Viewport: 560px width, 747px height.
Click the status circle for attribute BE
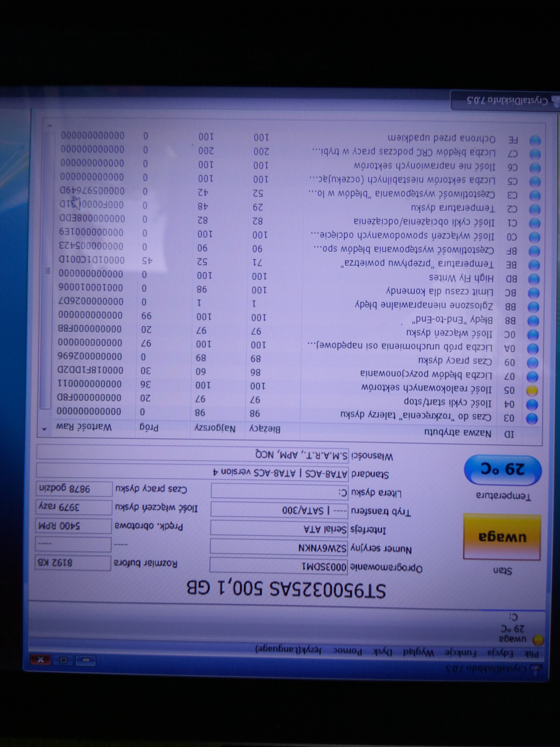[534, 265]
